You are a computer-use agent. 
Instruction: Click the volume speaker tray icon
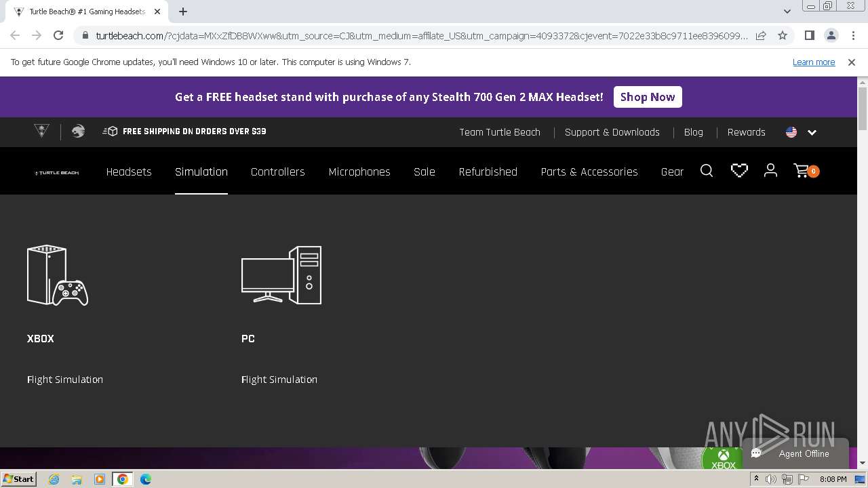[771, 479]
